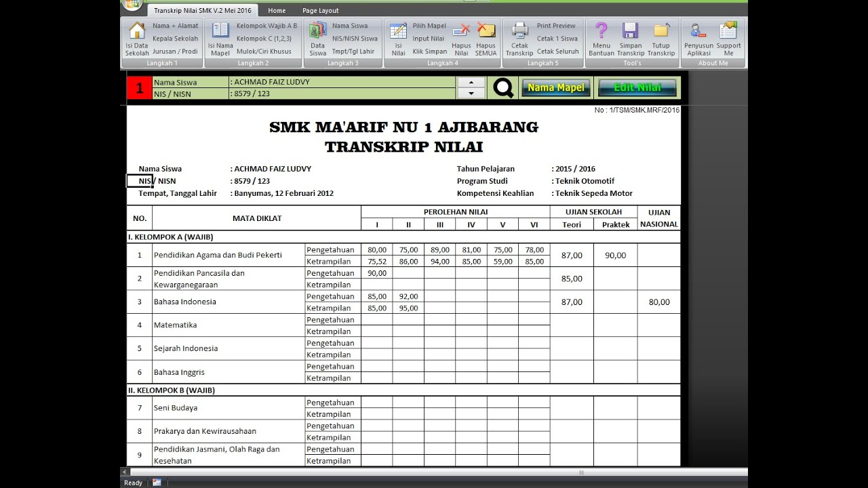Click the Support Me icon
This screenshot has height=488, width=868.
(729, 39)
